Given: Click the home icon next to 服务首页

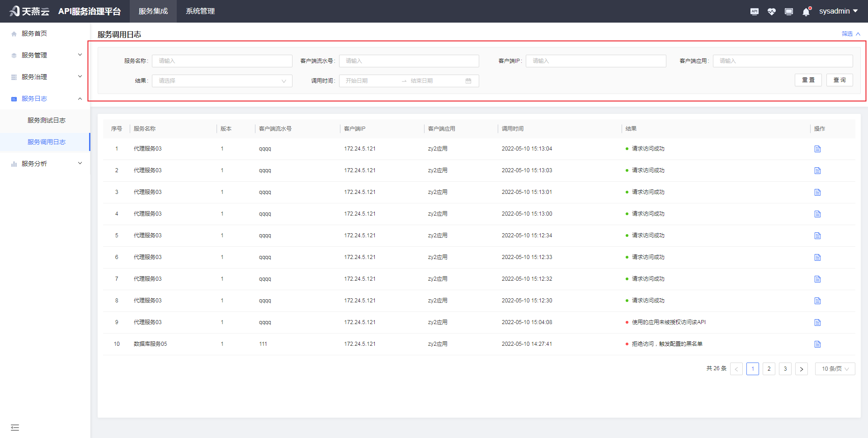Looking at the screenshot, I should point(13,33).
